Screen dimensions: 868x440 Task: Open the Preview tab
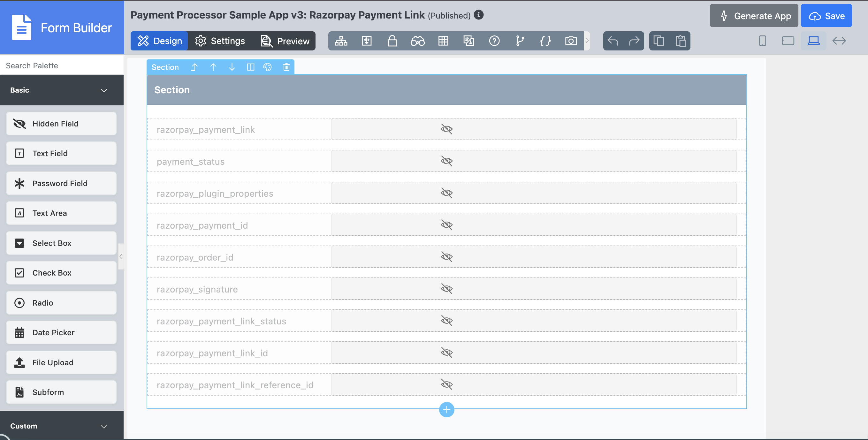click(x=286, y=41)
